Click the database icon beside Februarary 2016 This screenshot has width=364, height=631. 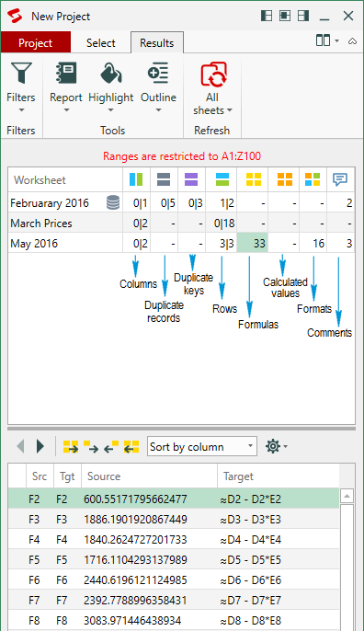tap(113, 202)
